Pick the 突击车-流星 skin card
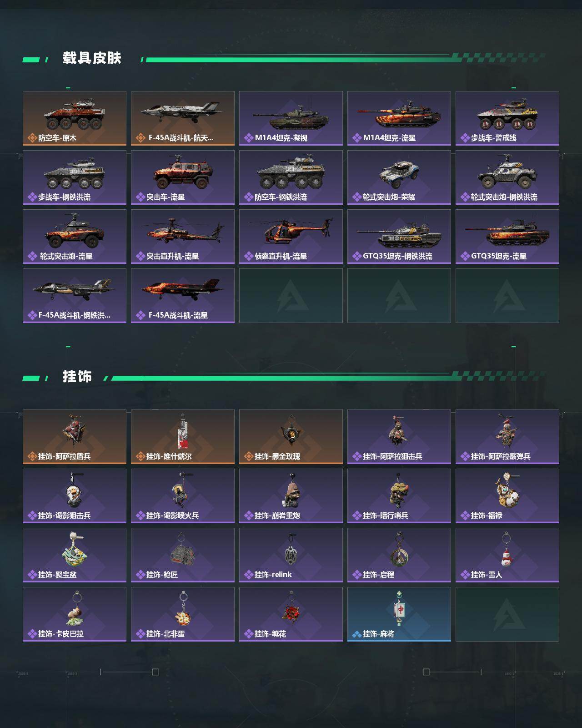The height and width of the screenshot is (728, 582). pyautogui.click(x=183, y=177)
